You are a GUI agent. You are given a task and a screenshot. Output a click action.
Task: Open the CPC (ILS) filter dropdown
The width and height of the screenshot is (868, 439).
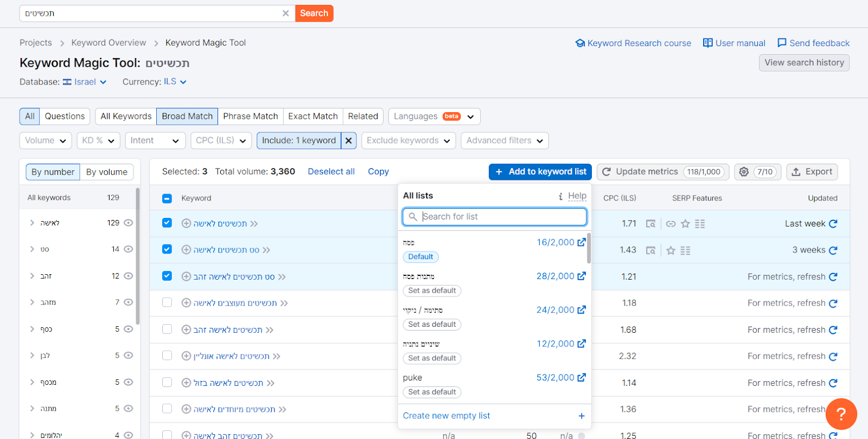tap(221, 140)
